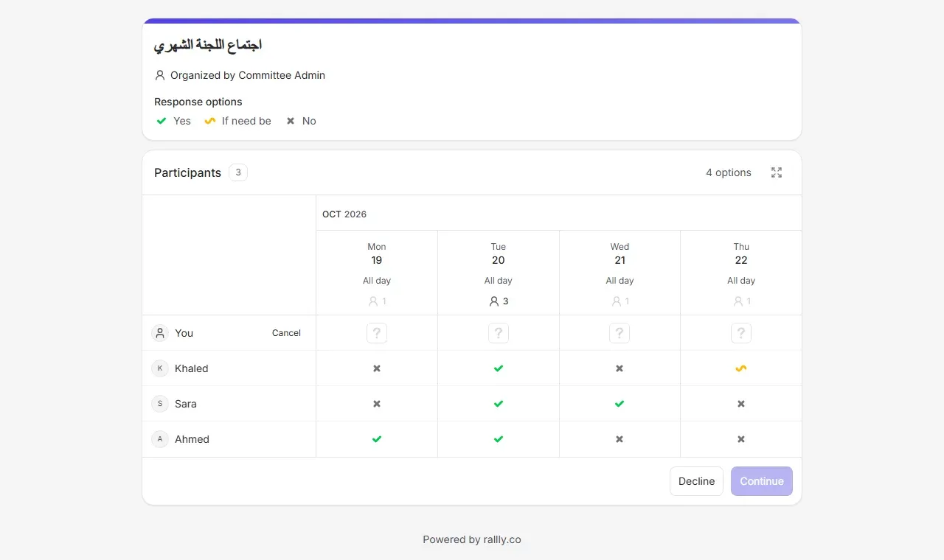Click the name 'Sara' in list
Screen dimensions: 944x560
tap(186, 404)
